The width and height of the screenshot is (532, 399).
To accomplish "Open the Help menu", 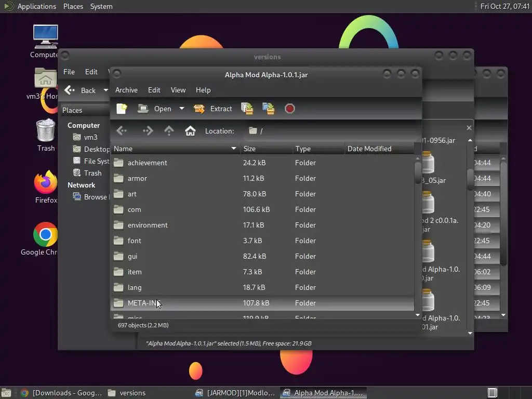I will click(x=203, y=90).
